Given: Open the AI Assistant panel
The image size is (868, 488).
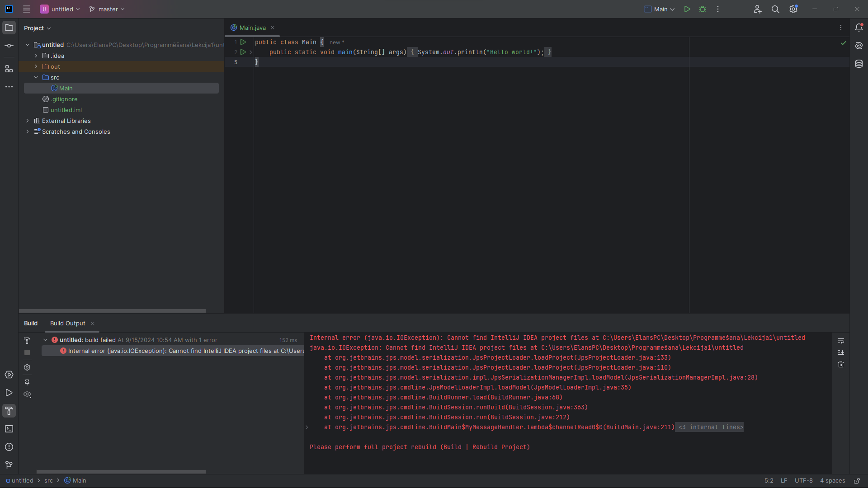Looking at the screenshot, I should [x=859, y=45].
